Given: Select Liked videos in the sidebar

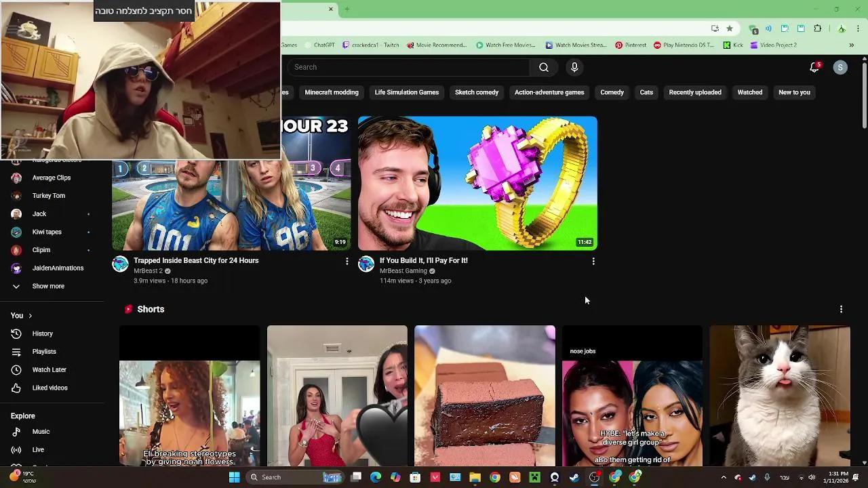Looking at the screenshot, I should coord(50,387).
